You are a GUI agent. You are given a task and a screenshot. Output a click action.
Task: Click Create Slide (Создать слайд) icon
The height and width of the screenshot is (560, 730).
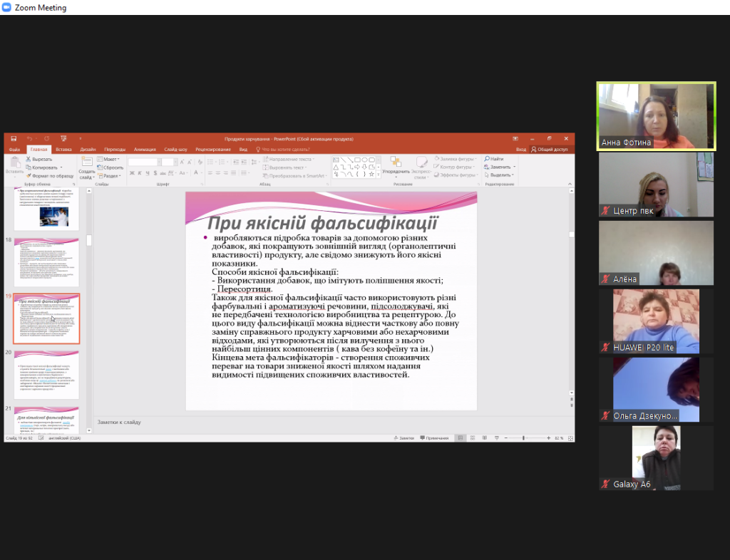87,163
